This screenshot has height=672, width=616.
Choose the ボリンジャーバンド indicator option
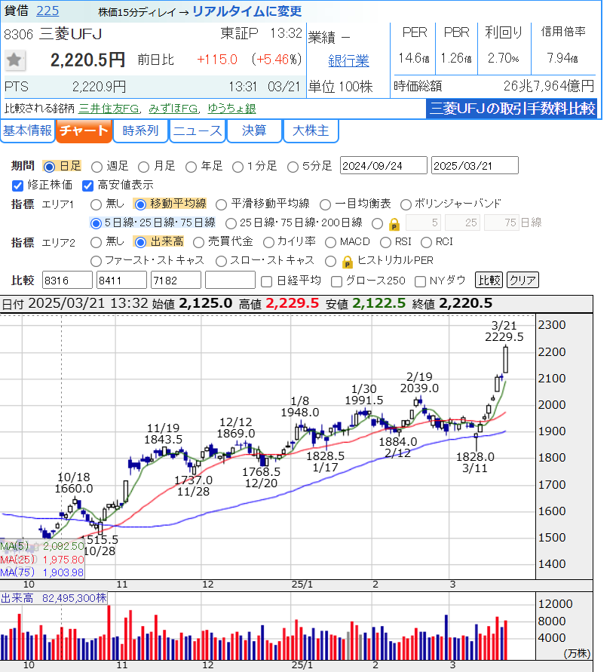(406, 204)
